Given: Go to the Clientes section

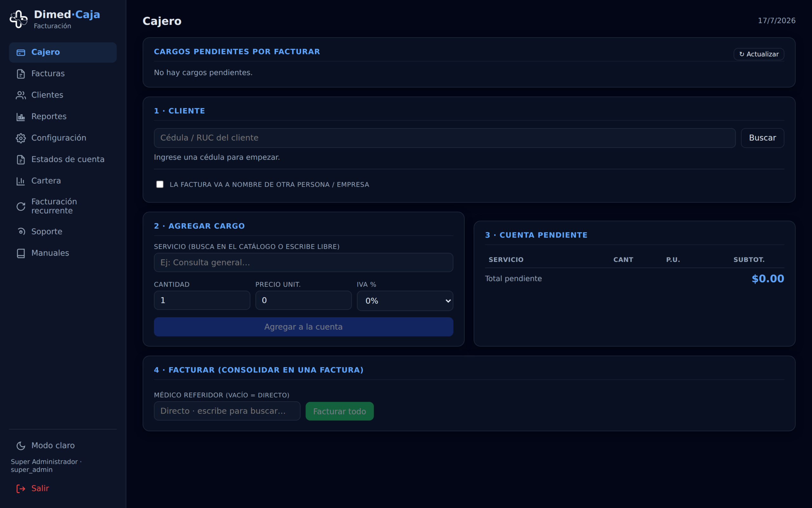Looking at the screenshot, I should 63,96.
